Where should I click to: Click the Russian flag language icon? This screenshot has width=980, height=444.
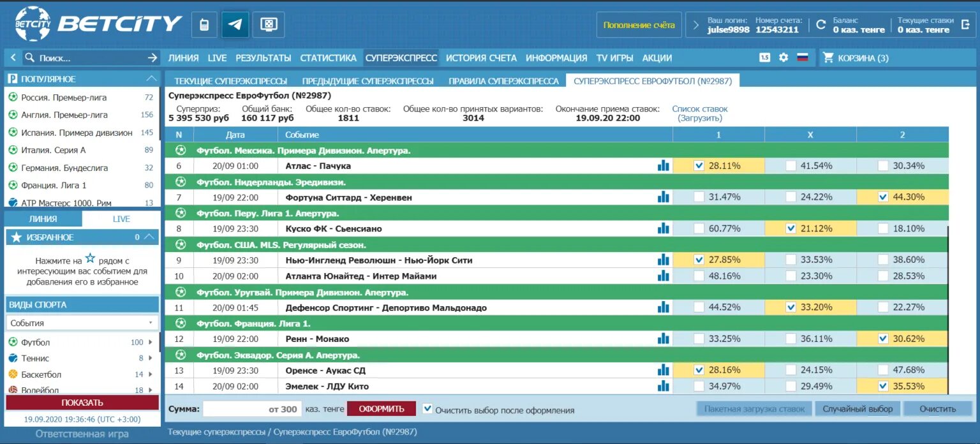click(803, 57)
